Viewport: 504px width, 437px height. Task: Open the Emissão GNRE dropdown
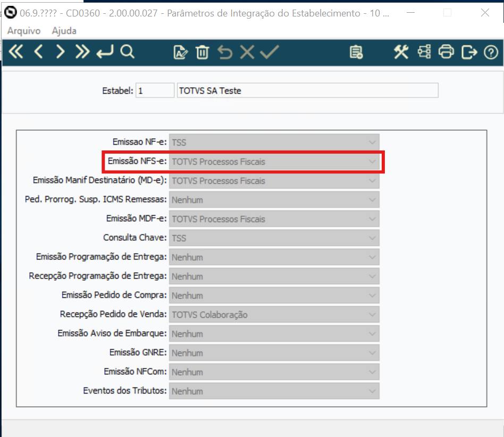click(274, 353)
